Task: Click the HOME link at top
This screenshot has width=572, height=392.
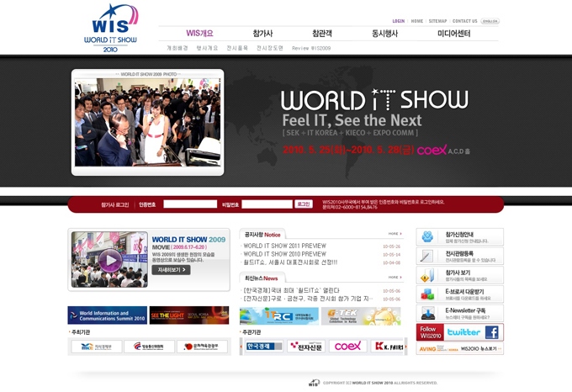Action: [417, 21]
